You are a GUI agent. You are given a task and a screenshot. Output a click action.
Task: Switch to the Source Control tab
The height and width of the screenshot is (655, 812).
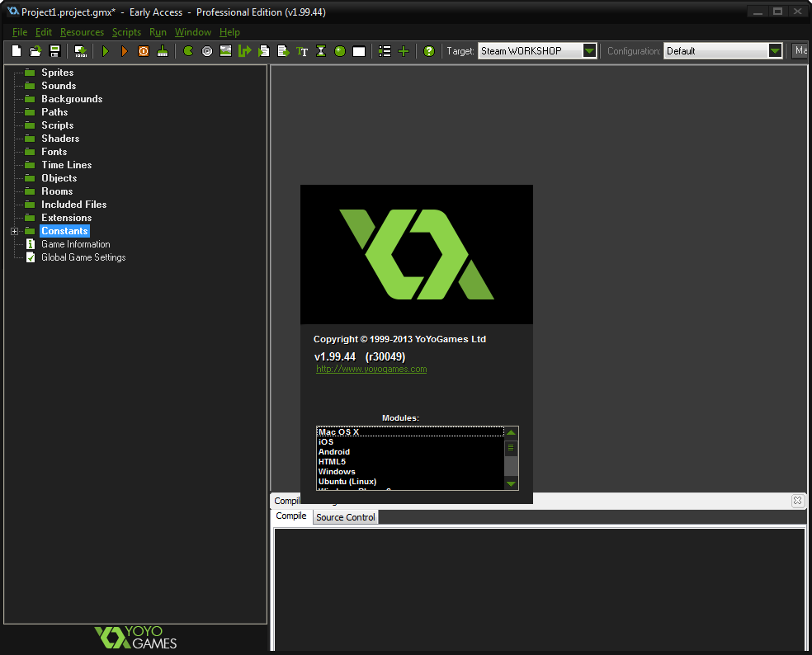point(346,517)
